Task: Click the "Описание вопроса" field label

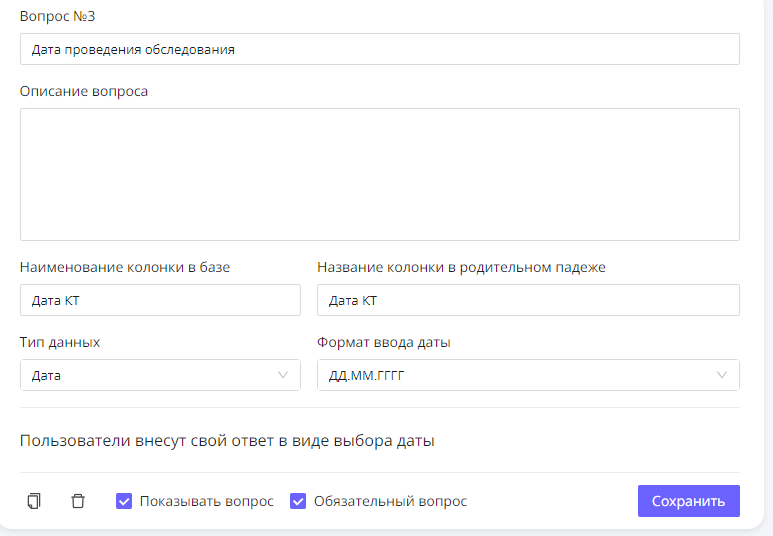Action: (x=84, y=91)
